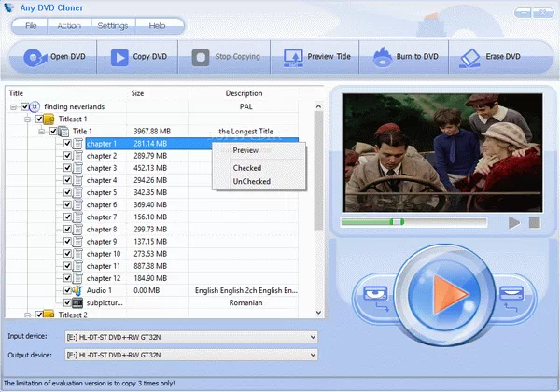Click the Burn to DVD icon
This screenshot has height=392, width=560.
[383, 57]
